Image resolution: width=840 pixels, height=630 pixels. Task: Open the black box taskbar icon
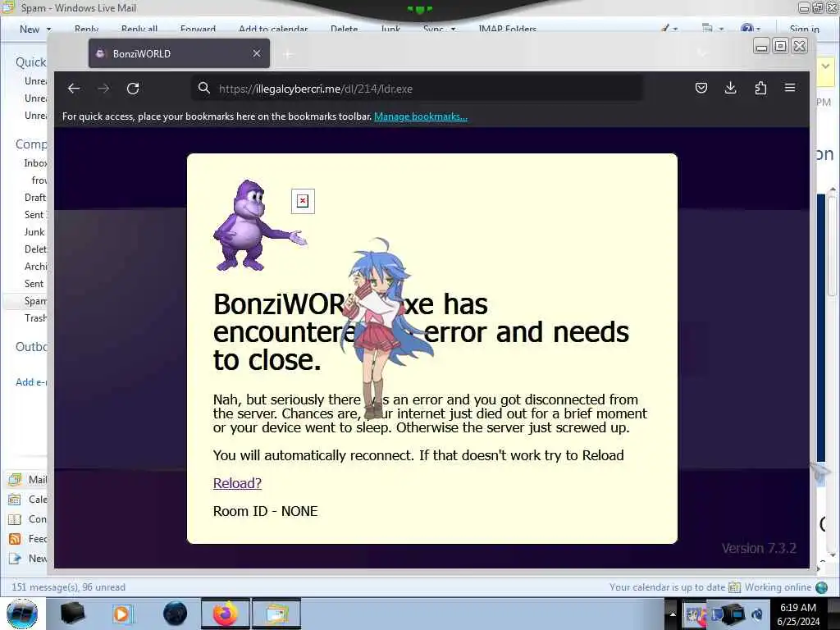coord(72,614)
